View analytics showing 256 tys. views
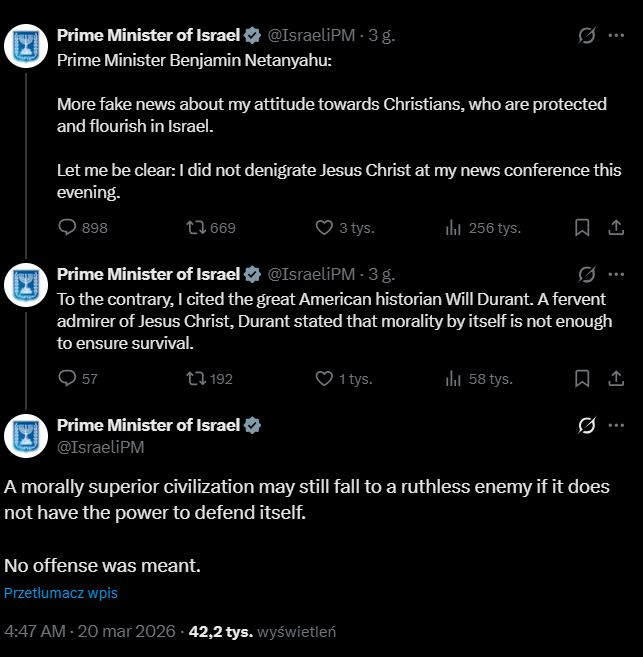643x657 pixels. (x=453, y=228)
